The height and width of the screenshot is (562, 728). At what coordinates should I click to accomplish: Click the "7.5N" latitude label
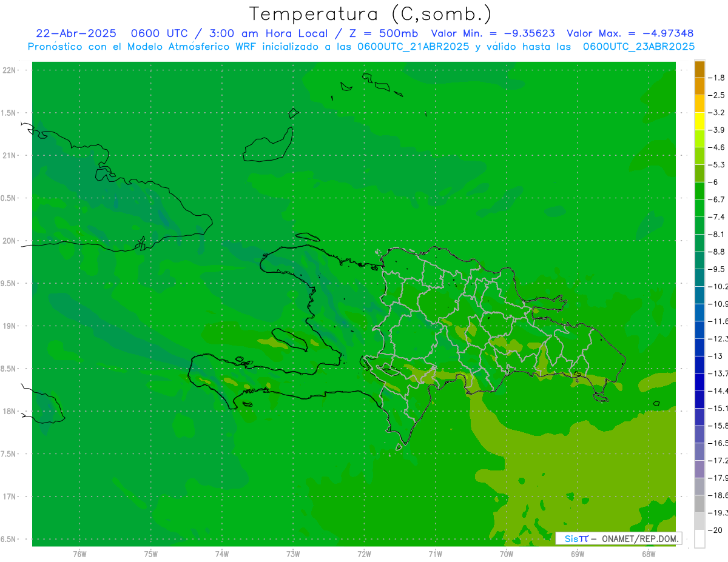[x=8, y=453]
